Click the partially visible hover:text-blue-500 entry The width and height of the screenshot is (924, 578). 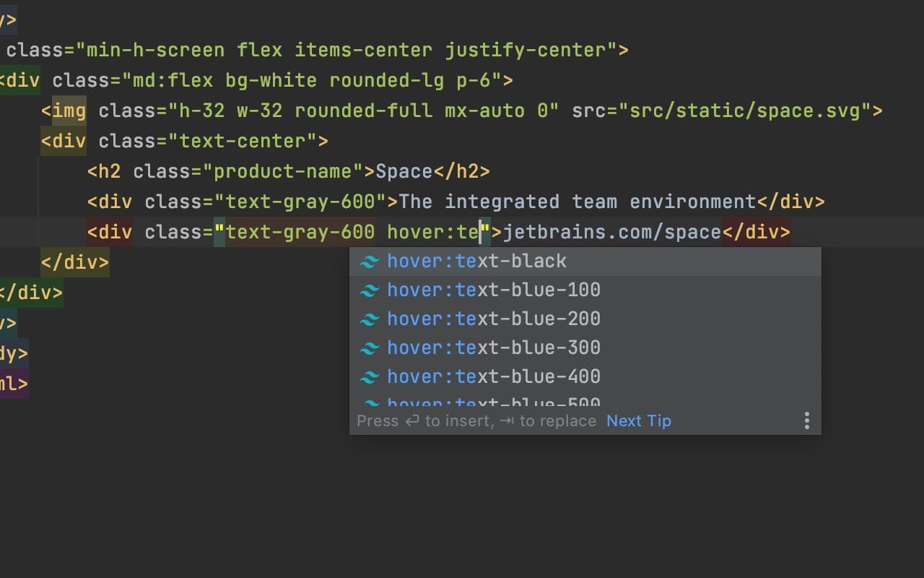coord(494,402)
